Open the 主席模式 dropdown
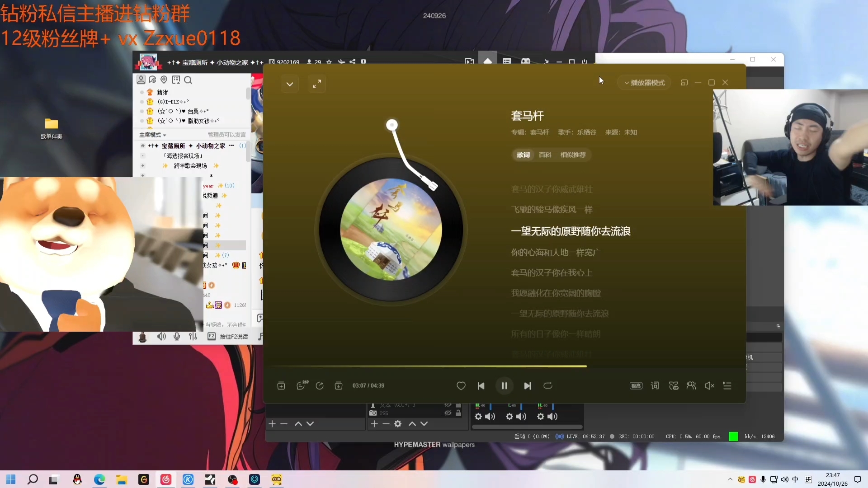The height and width of the screenshot is (488, 868). tap(153, 135)
